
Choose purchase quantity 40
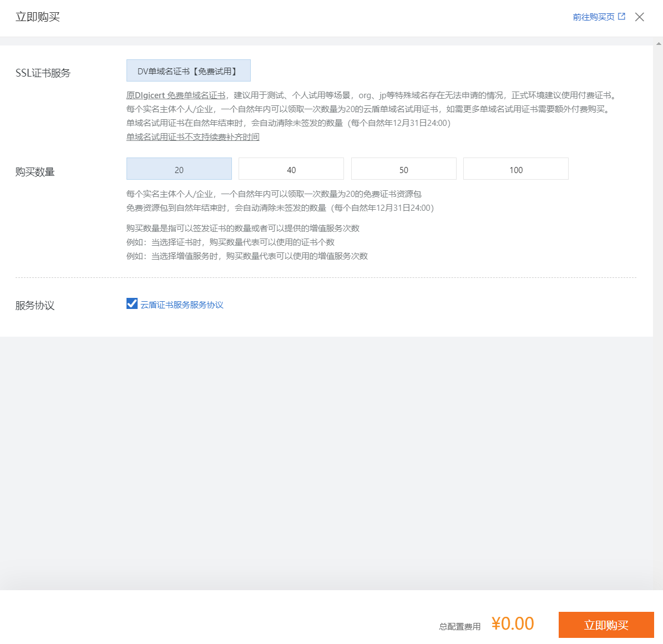click(291, 169)
